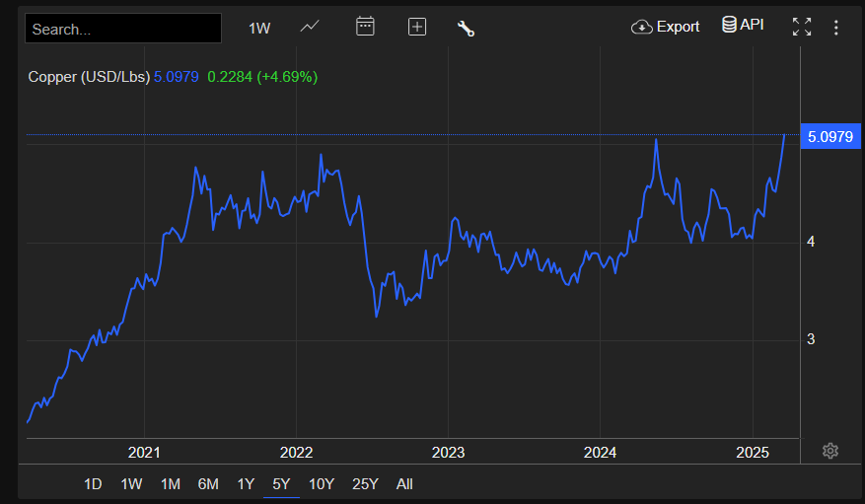Click the plus icon to add comparison

click(417, 27)
